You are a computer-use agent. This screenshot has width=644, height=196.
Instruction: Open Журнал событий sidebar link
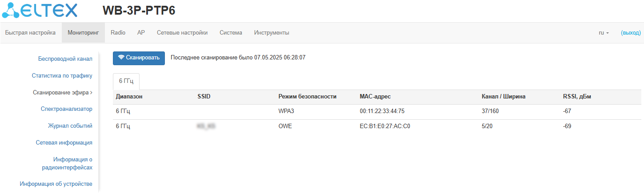70,126
